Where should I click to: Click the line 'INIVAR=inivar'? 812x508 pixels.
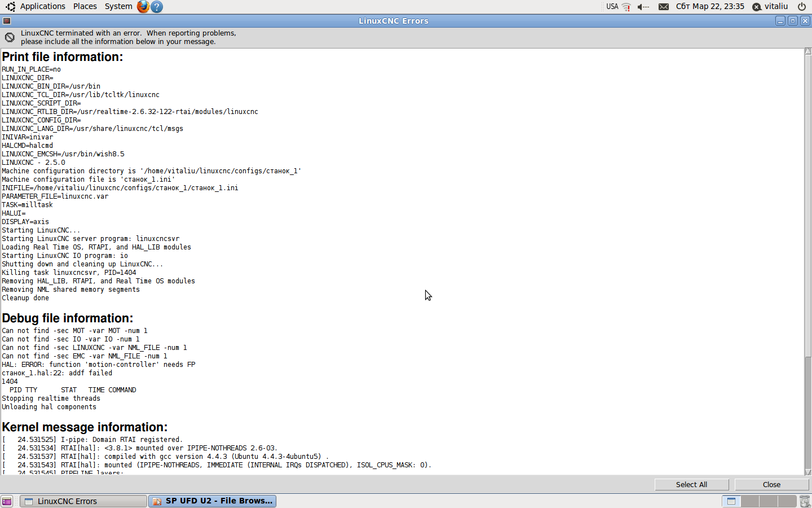pos(27,137)
